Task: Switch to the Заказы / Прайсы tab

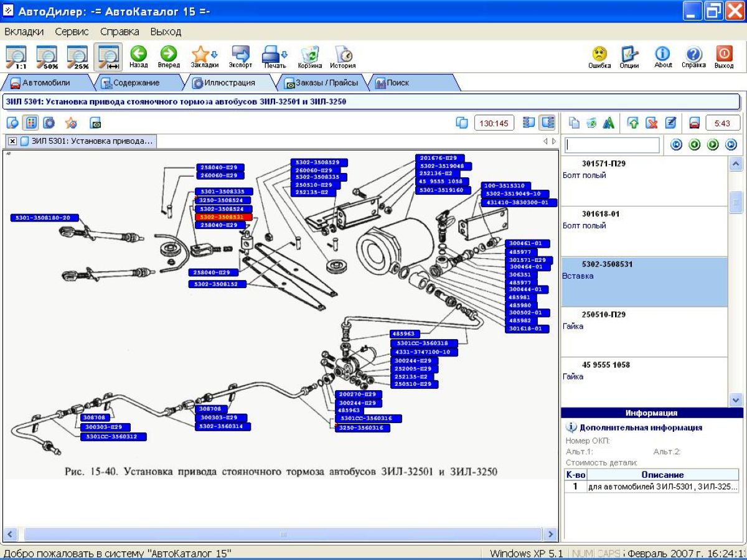Action: [321, 83]
